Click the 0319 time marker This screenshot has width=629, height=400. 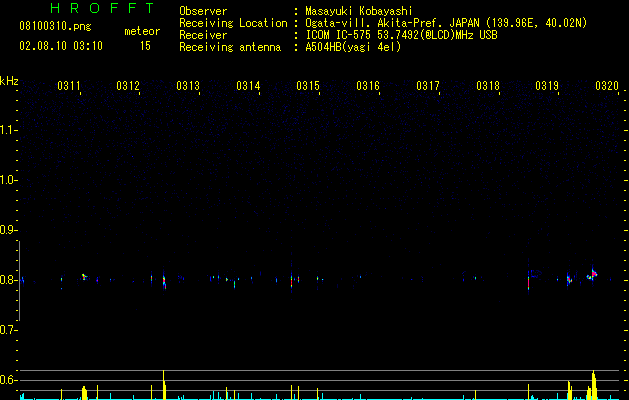(x=547, y=86)
